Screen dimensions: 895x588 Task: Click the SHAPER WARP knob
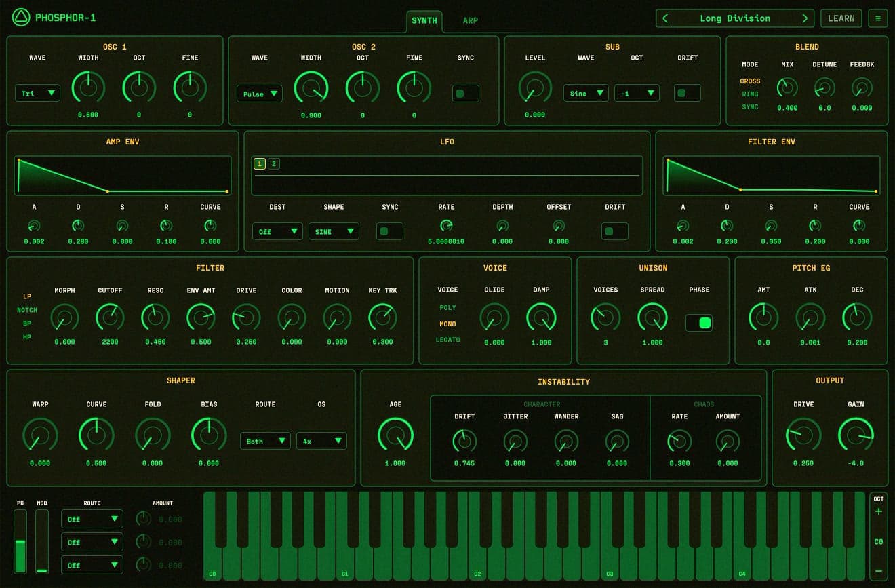[40, 435]
